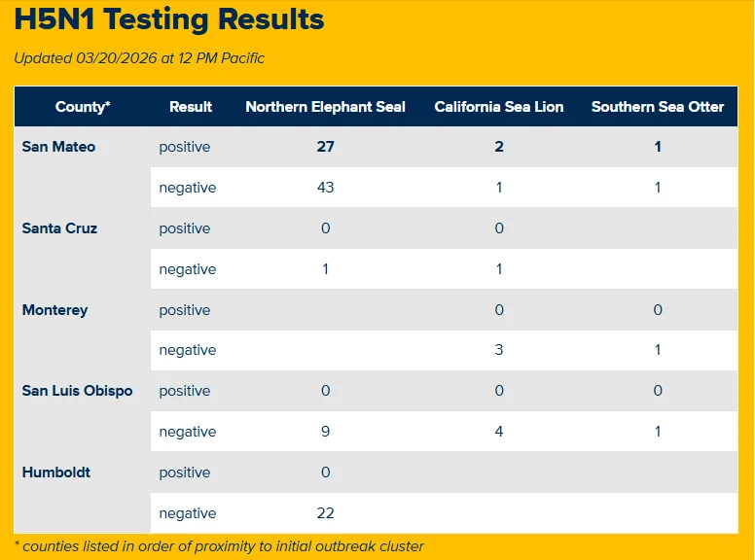Click the Updated 03/20/2026 timestamp text
The height and width of the screenshot is (560, 755).
pos(139,58)
